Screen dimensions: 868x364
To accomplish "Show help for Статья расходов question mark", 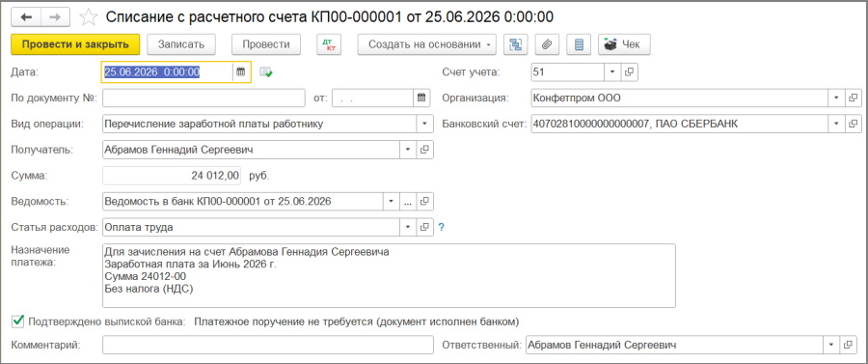I will (441, 227).
